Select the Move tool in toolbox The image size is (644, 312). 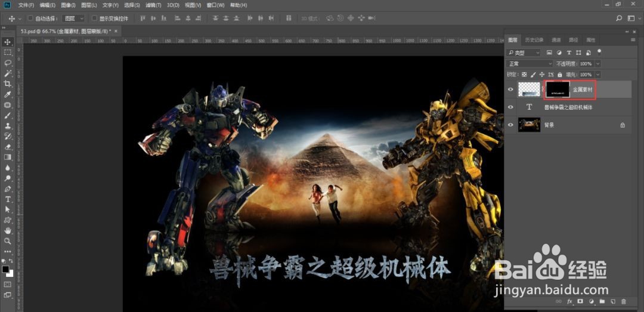point(7,42)
